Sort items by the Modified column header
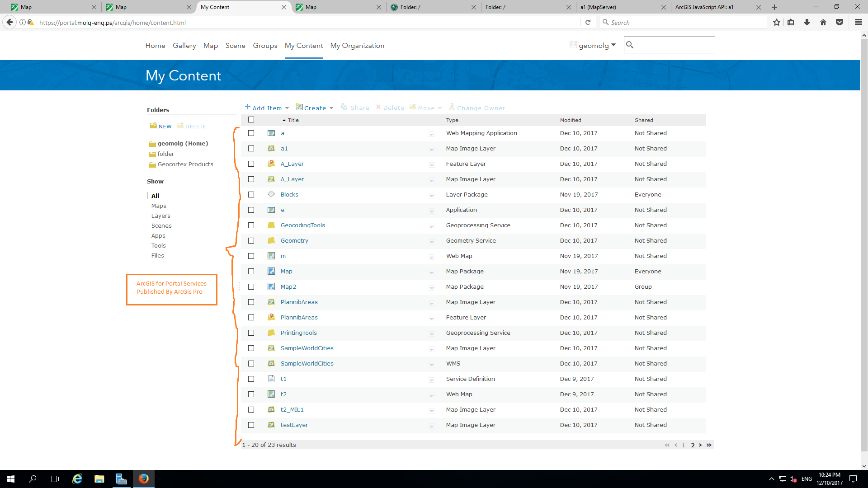This screenshot has width=868, height=488. click(x=571, y=120)
